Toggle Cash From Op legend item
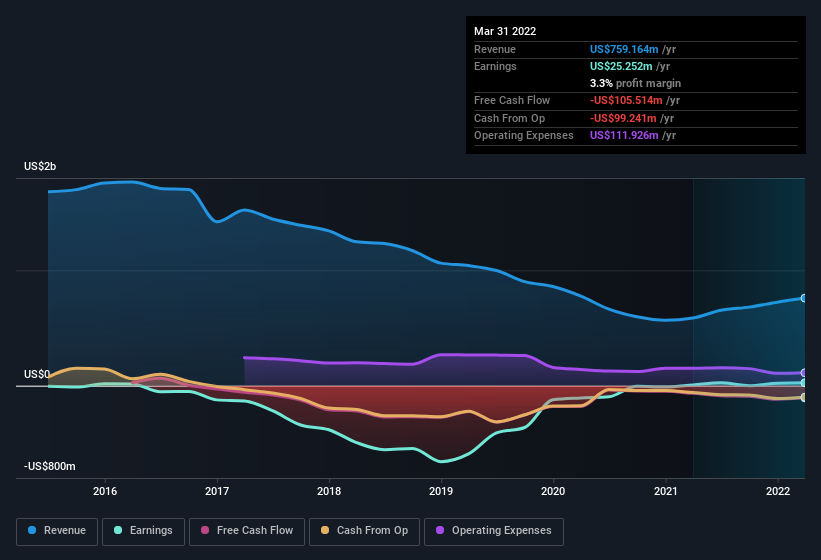The height and width of the screenshot is (560, 821). tap(364, 531)
